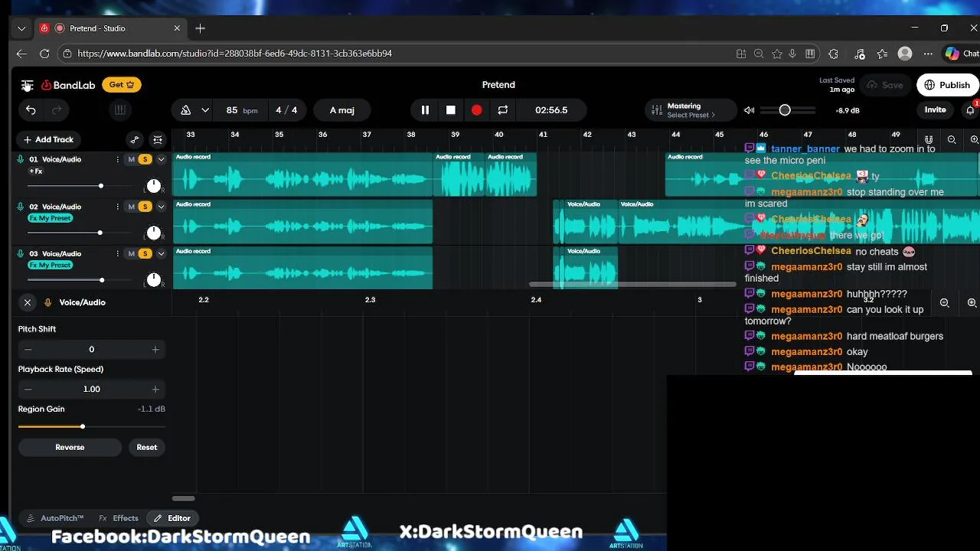The width and height of the screenshot is (980, 551).
Task: Mute track 03 Voice/Audio
Action: pyautogui.click(x=131, y=253)
